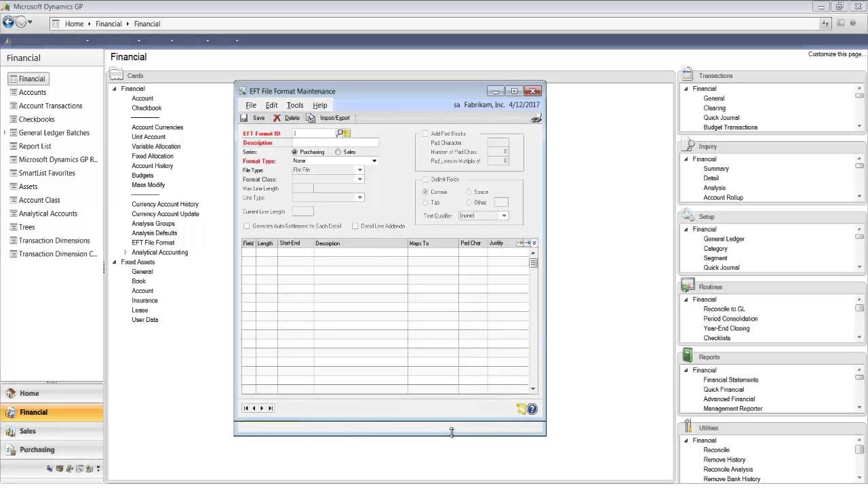868x488 pixels.
Task: Click the Transactions panel header icon
Action: (x=688, y=75)
